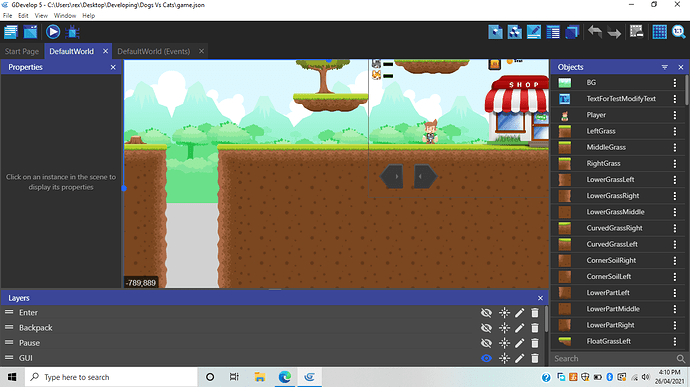Open the BG object options menu
The image size is (690, 387).
point(675,83)
